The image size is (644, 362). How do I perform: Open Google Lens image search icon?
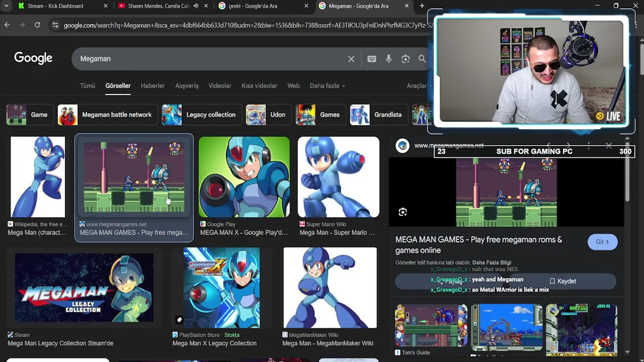(406, 59)
